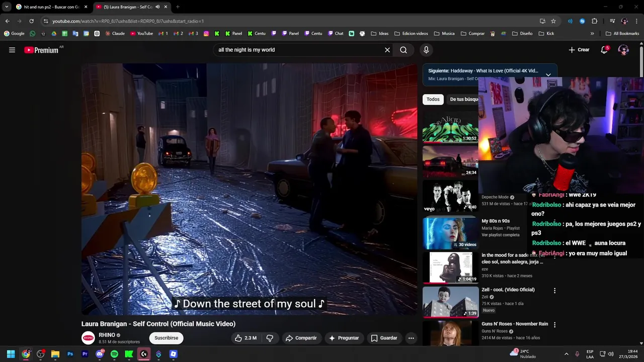Open the 1:30:52 mix thumbnail

450,127
